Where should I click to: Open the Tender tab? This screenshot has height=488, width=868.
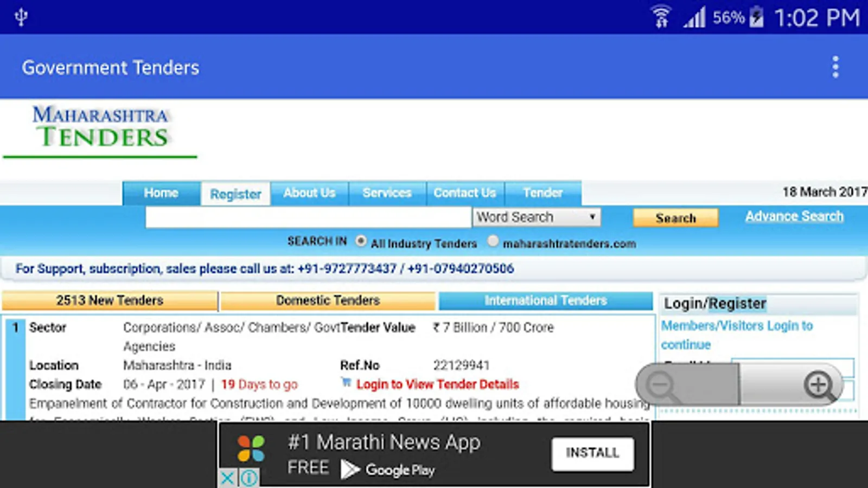(x=543, y=193)
